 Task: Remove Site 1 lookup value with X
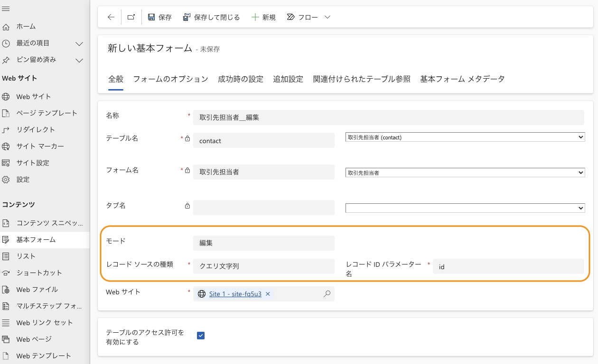[268, 294]
